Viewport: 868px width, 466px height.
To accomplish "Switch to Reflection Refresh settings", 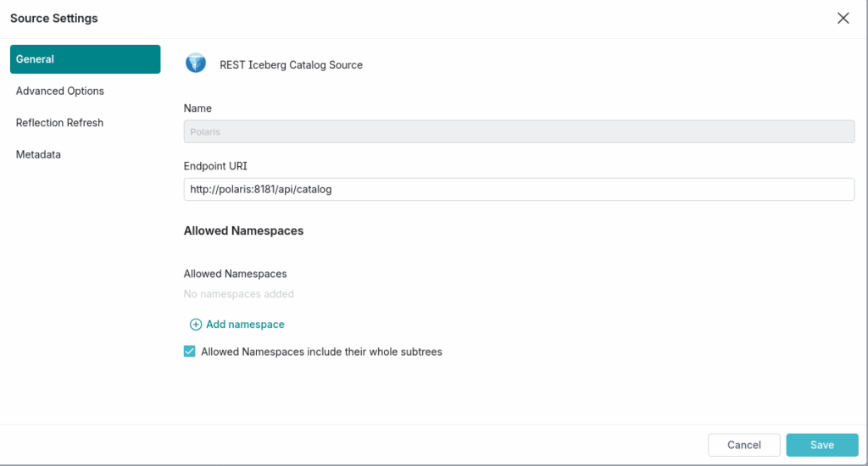I will 59,123.
